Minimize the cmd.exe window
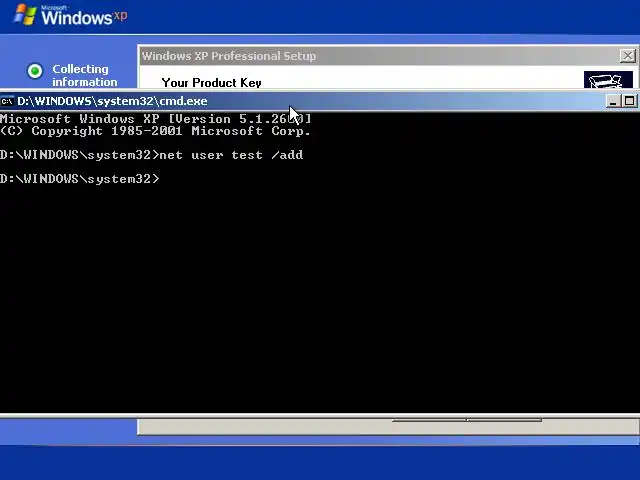 (x=613, y=101)
